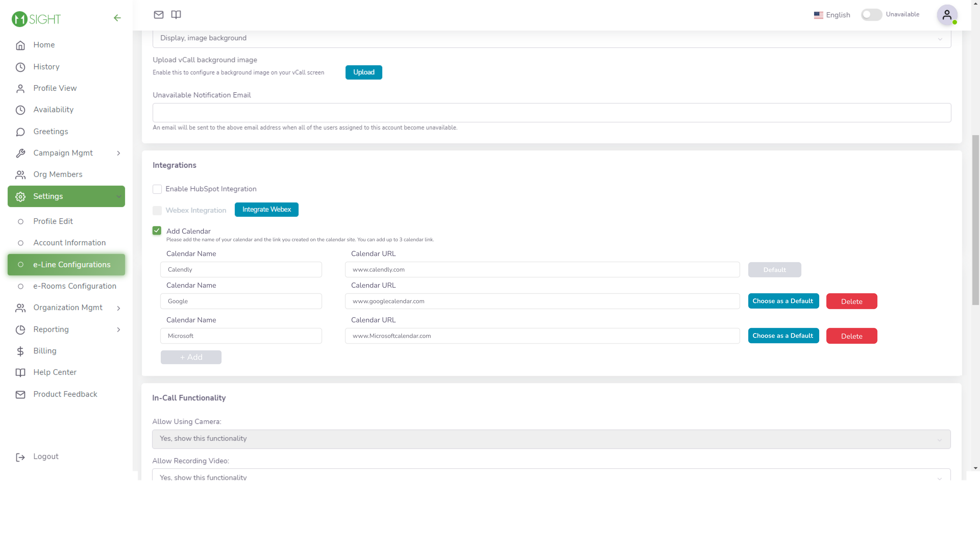
Task: Click the Logout exit icon
Action: (x=20, y=457)
